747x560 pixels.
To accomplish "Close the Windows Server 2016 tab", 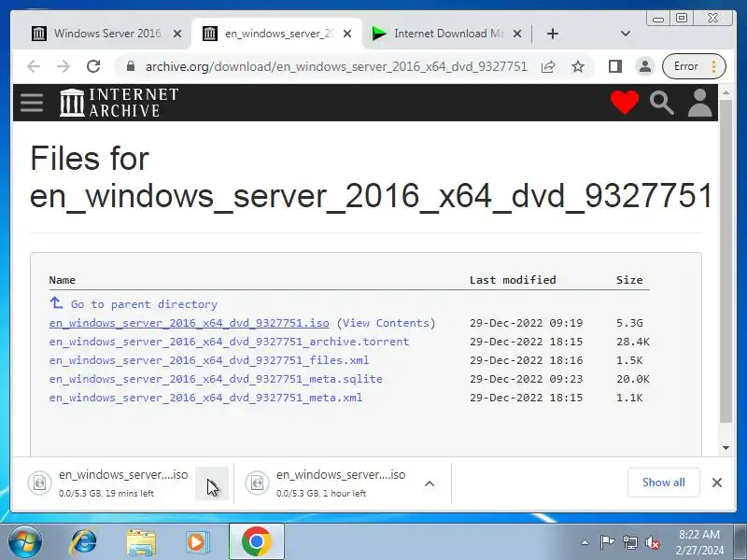I will tap(177, 34).
